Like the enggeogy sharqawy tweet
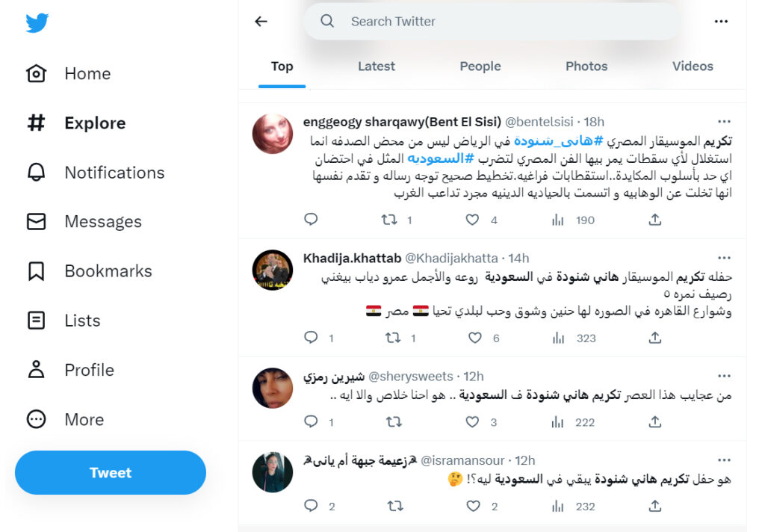Viewport: 765px width, 532px height. click(472, 220)
